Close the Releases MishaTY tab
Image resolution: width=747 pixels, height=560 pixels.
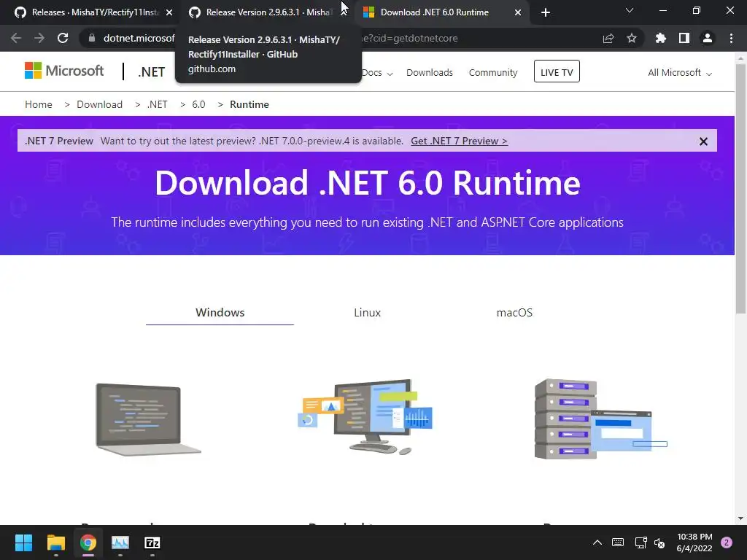point(169,12)
